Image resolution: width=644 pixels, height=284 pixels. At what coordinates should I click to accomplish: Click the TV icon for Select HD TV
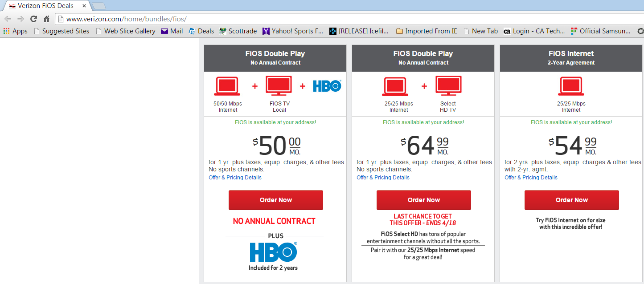(448, 86)
